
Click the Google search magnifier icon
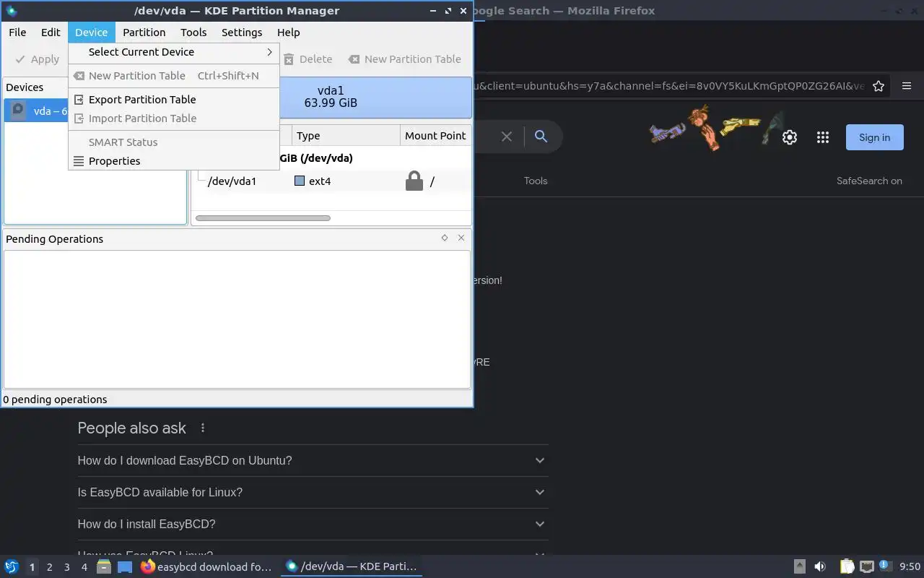[x=541, y=137]
